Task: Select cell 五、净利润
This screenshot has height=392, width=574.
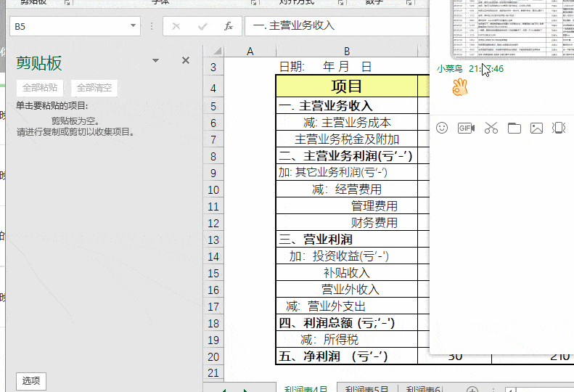Action: click(347, 356)
